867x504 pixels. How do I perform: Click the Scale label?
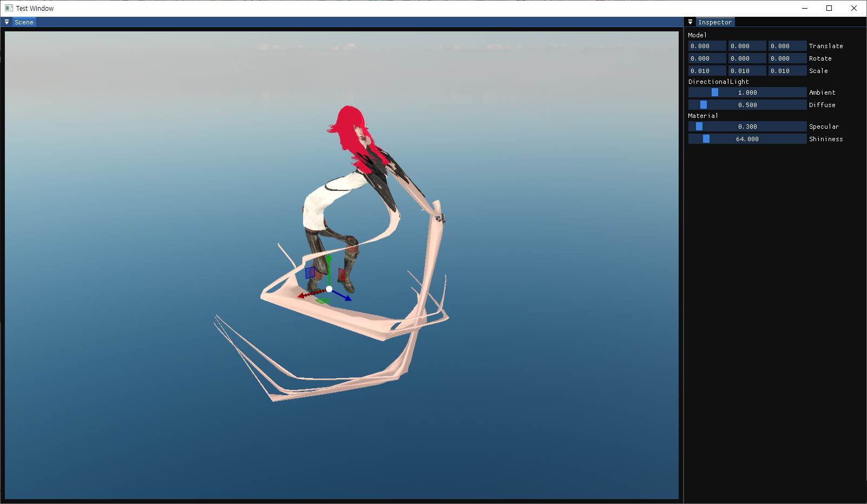tap(818, 71)
